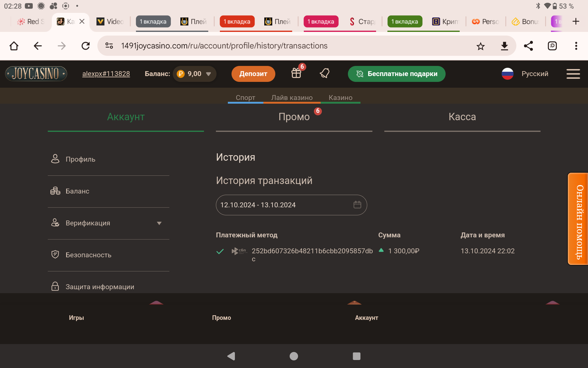Click the browser share icon

pyautogui.click(x=528, y=46)
